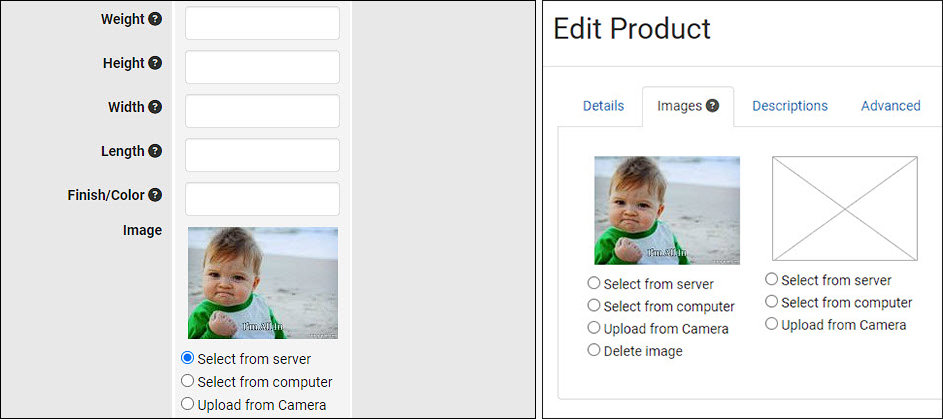Click the empty image placeholder box

(x=844, y=209)
